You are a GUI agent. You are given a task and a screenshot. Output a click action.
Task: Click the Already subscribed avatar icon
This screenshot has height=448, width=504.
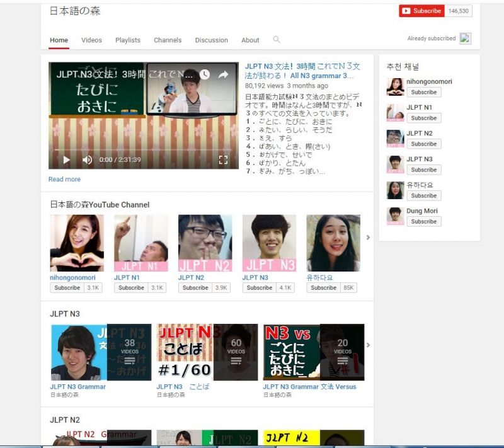pos(465,38)
